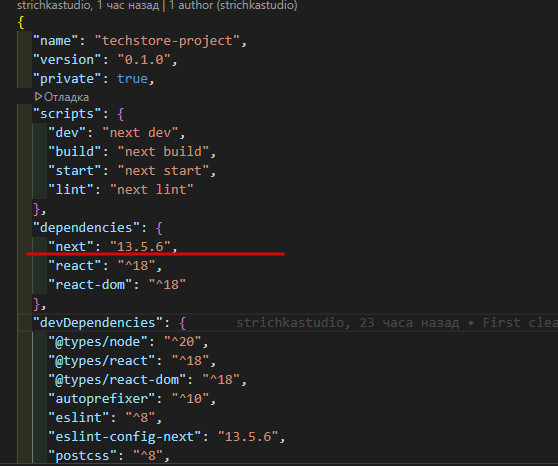Open the git blame author header line
Image resolution: width=558 pixels, height=466 pixels.
click(x=157, y=5)
